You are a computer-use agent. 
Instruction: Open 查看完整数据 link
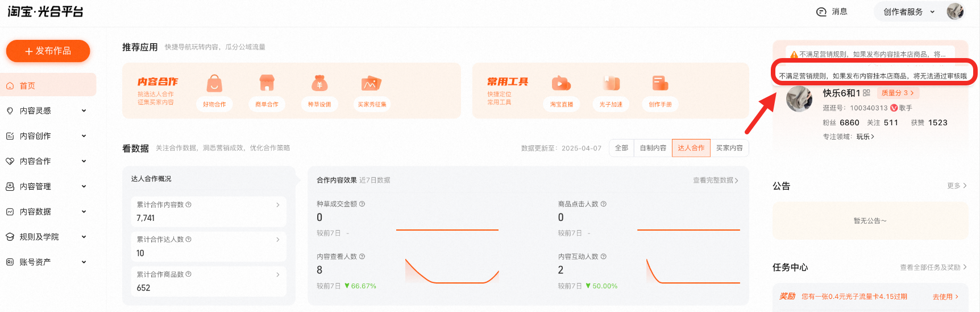716,180
